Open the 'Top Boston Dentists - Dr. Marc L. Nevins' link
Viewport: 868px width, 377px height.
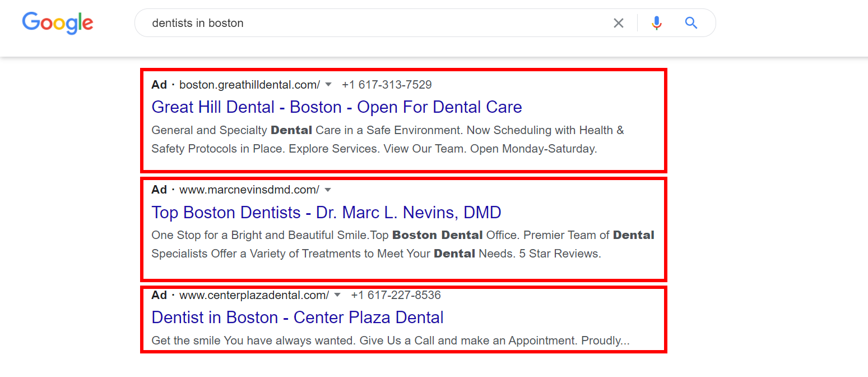click(x=326, y=213)
